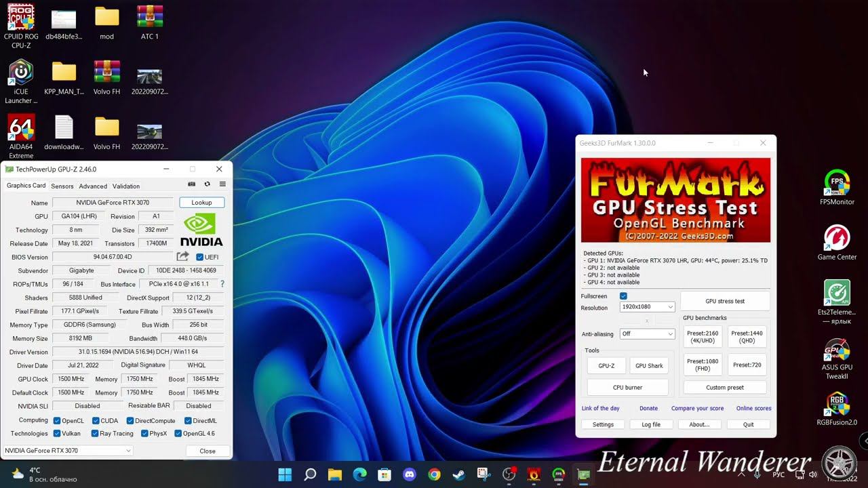Open the Link of the day
Image resolution: width=868 pixels, height=488 pixels.
click(600, 408)
